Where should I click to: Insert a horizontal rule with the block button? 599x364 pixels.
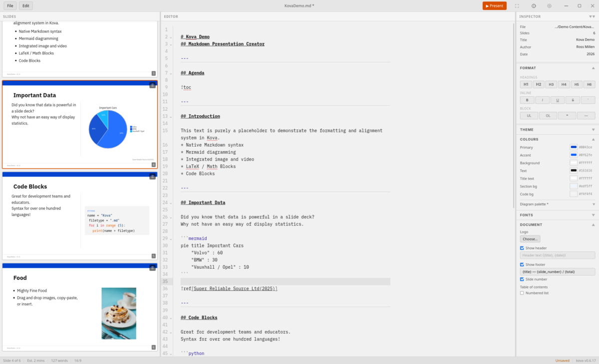tap(586, 116)
